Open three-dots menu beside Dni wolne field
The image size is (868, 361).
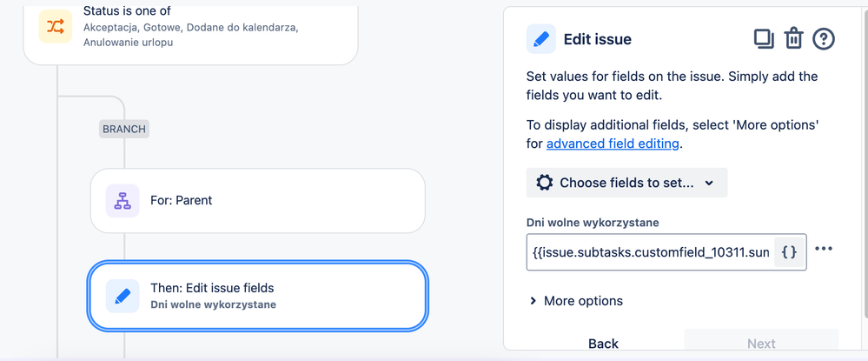[x=824, y=249]
